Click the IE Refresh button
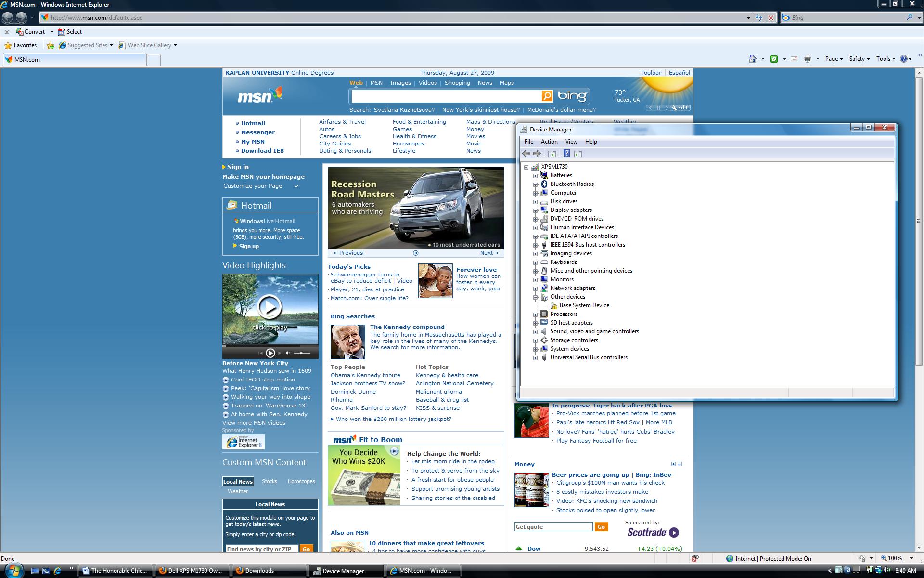 (x=759, y=18)
